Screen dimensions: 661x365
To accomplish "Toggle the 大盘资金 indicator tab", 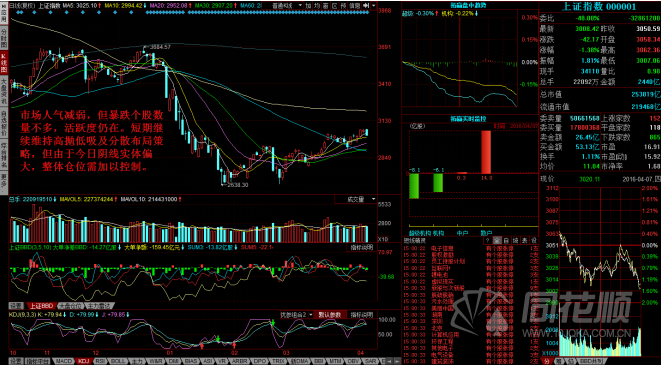I will [70, 306].
